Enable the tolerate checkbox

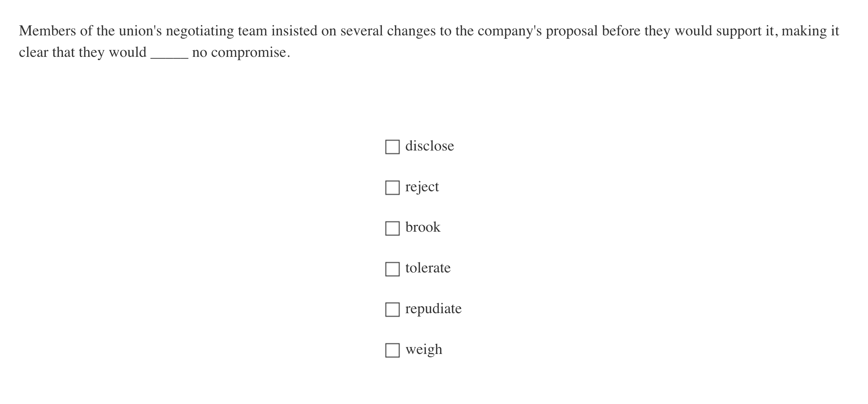tap(392, 269)
